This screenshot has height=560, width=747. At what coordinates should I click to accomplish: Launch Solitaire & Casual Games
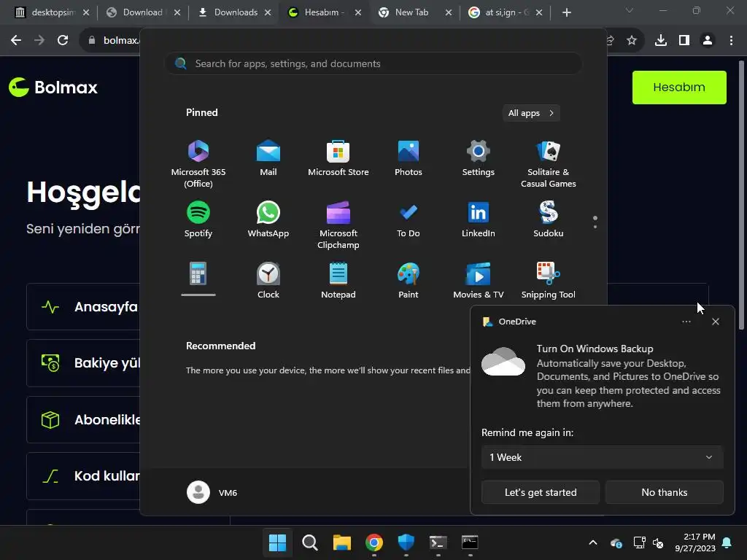549,163
